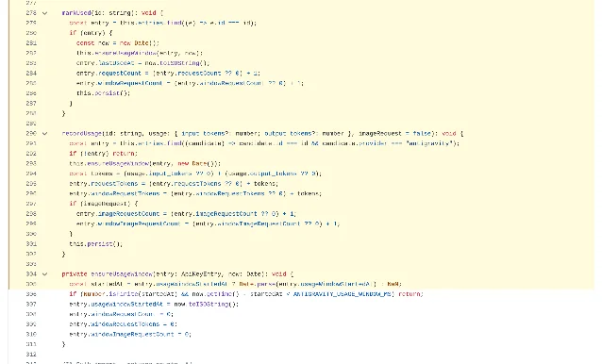Screen dimensions: 602x364
Task: Click 'entry.requestCount' assignment on line 284
Action: [168, 74]
